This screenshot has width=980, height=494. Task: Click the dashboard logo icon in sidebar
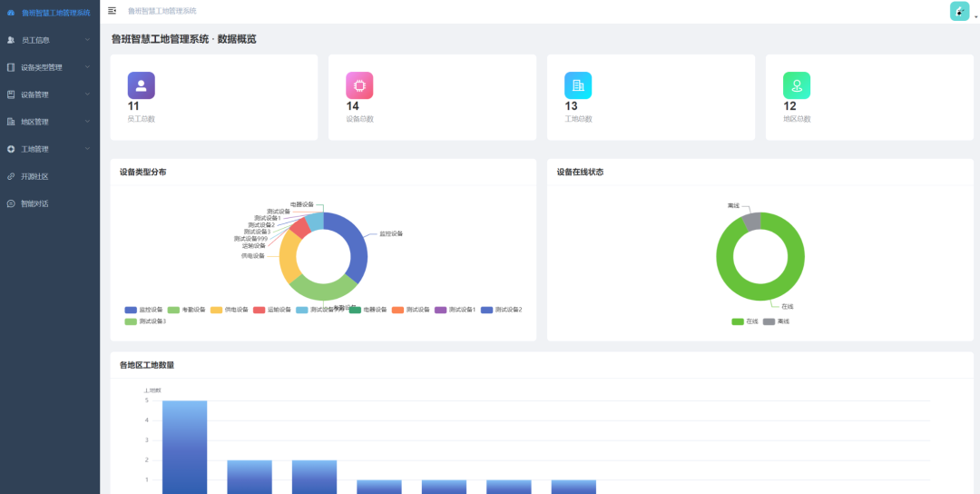click(11, 13)
